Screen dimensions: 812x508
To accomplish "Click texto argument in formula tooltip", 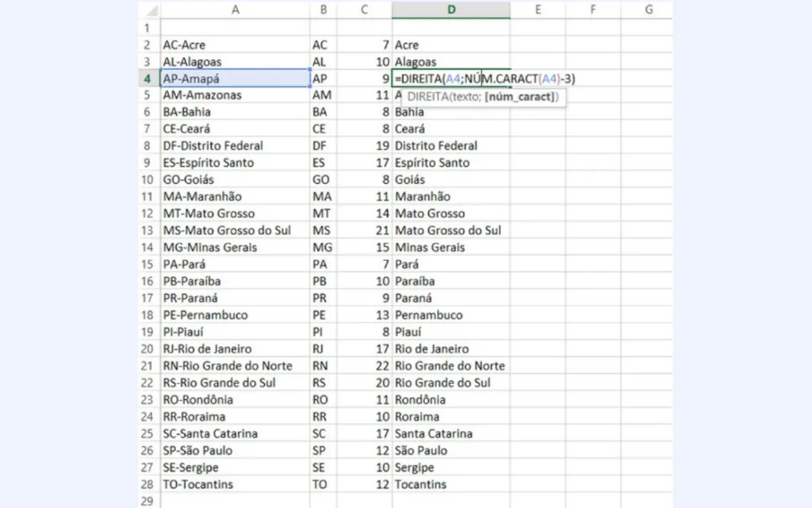I will click(465, 97).
